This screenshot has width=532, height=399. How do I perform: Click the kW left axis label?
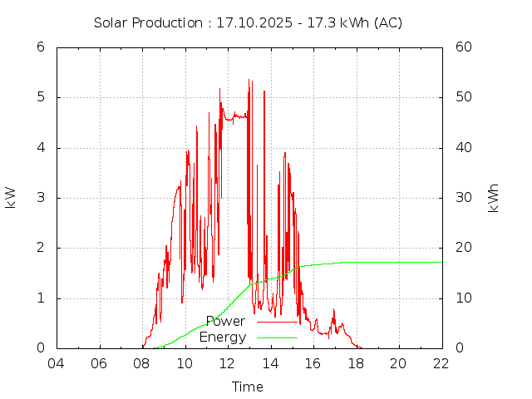click(11, 197)
